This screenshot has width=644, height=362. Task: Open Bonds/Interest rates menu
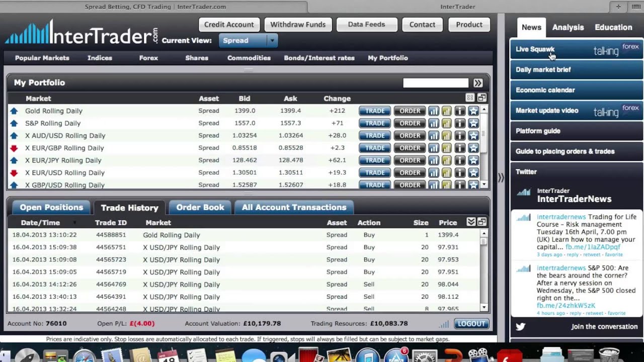319,58
